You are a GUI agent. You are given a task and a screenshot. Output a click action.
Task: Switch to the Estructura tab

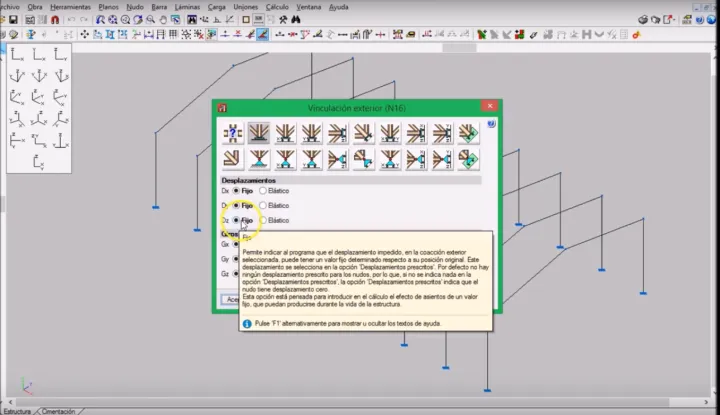click(x=18, y=410)
